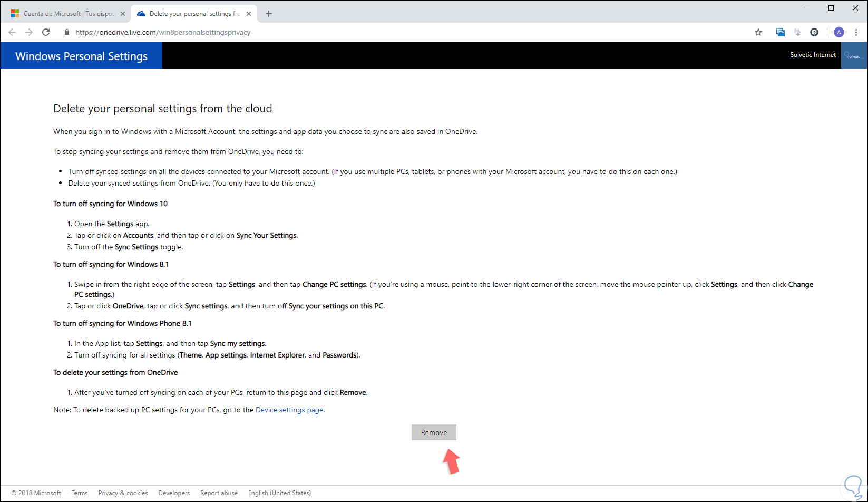Screen dimensions: 868x502
Task: Go back to the previous page
Action: point(12,32)
